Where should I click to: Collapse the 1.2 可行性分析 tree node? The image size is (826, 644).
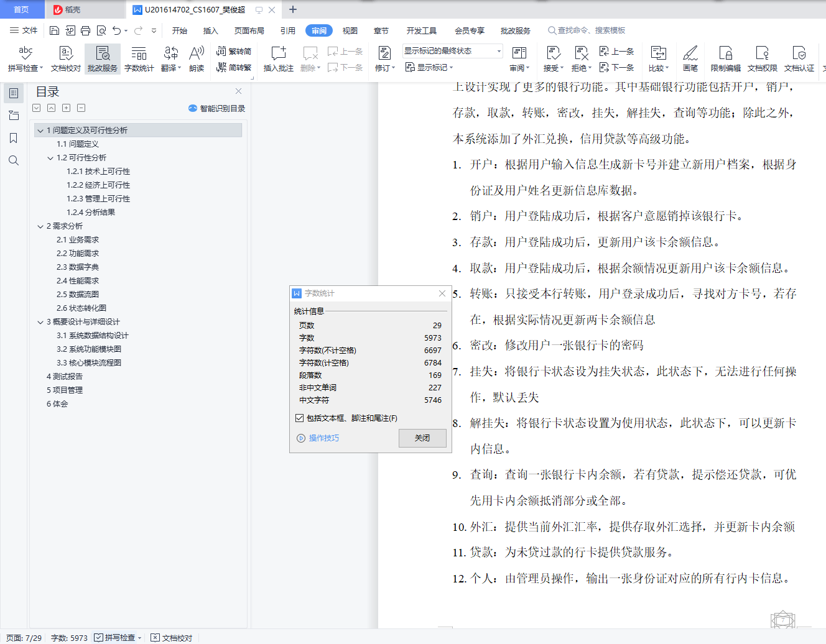[50, 158]
